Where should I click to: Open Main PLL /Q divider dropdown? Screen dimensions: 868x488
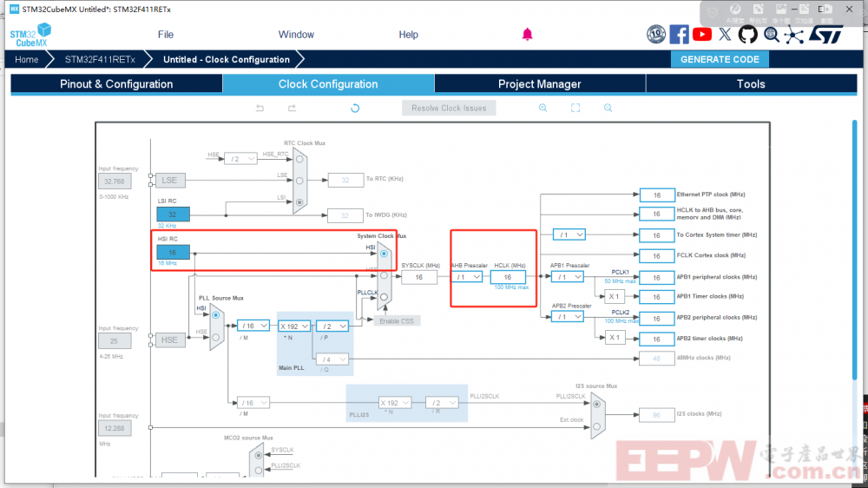332,359
